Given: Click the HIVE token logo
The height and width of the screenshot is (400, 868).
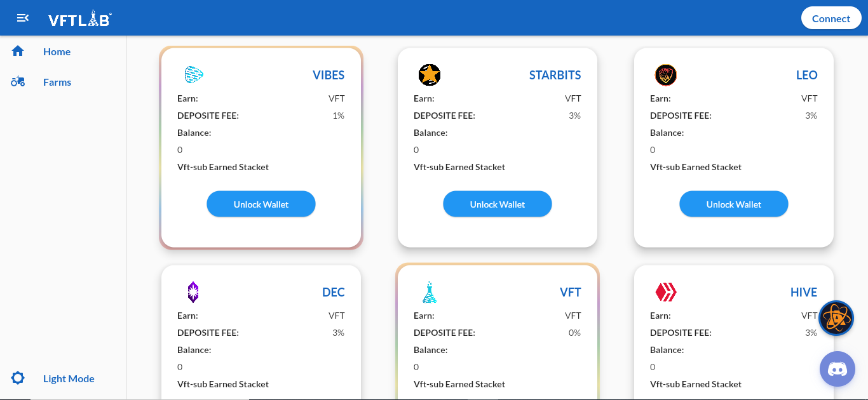Looking at the screenshot, I should [x=666, y=292].
